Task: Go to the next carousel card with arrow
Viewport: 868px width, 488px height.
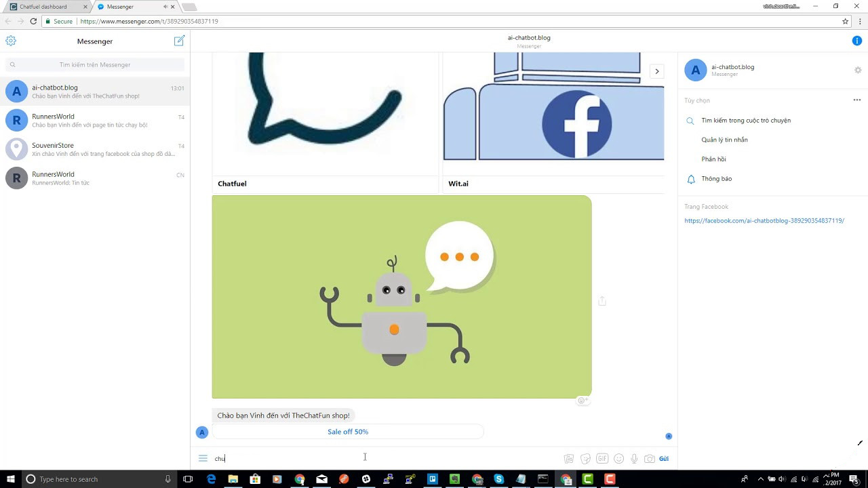Action: pyautogui.click(x=656, y=71)
